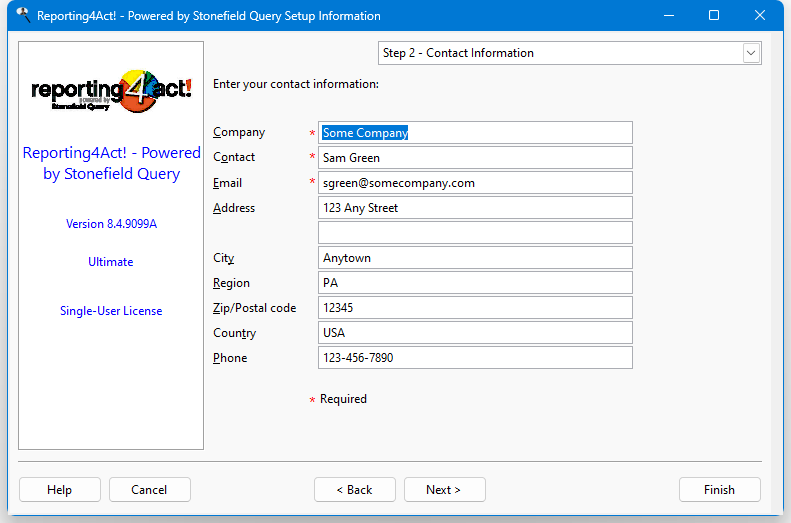
Task: Click the Contact field with Sam Green
Action: 475,158
